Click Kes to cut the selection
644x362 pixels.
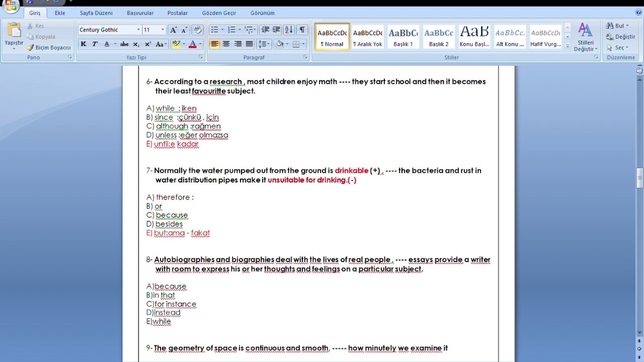tap(36, 26)
